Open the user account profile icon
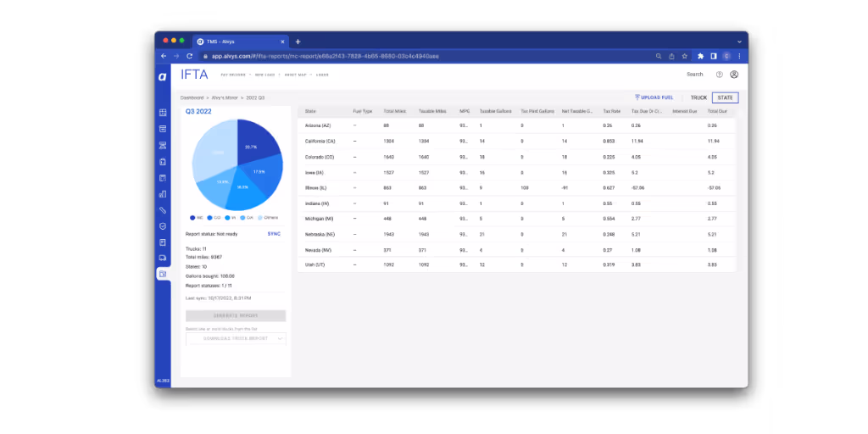The image size is (868, 434). (x=734, y=75)
